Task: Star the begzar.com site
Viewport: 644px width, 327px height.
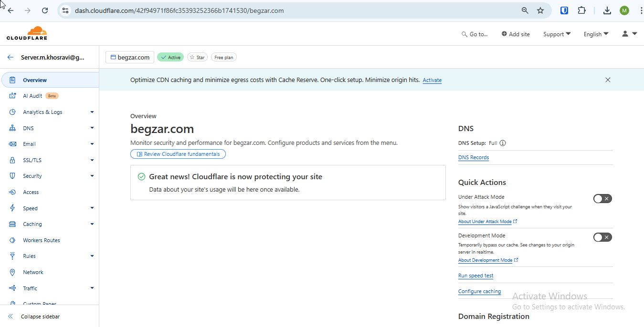Action: tap(197, 57)
